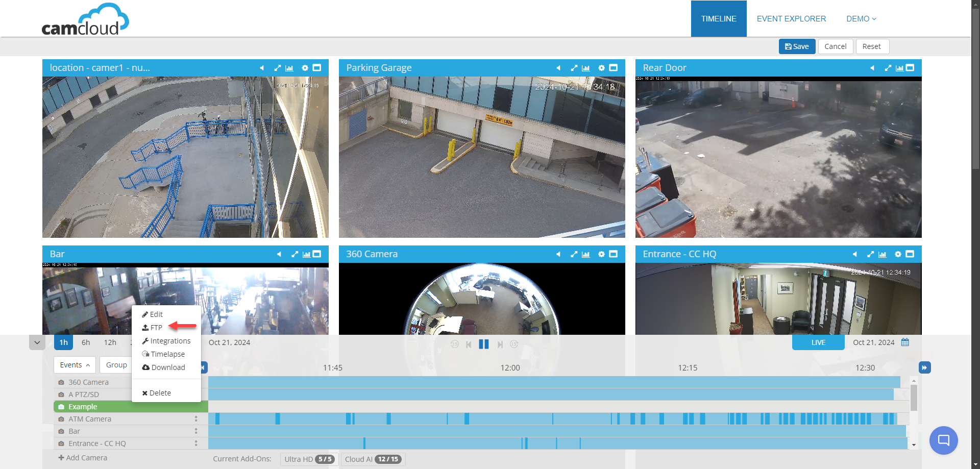Pause playback in the timeline controls
The image size is (980, 469).
(483, 344)
